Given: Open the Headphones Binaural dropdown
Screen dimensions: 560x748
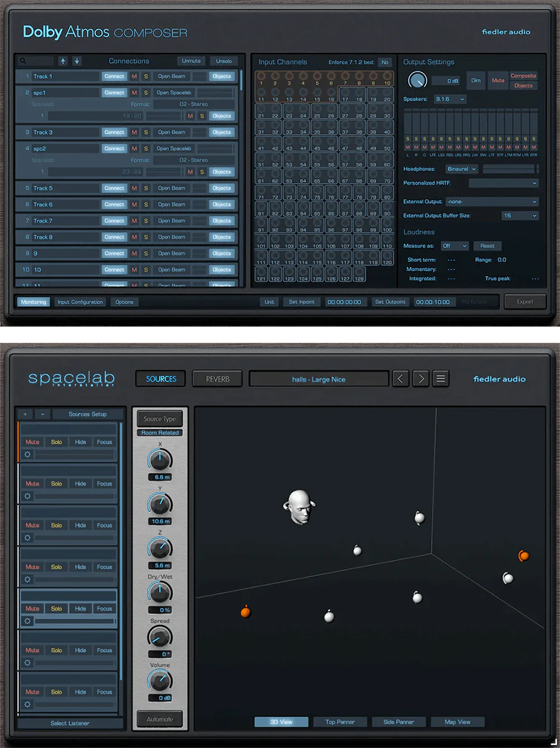Looking at the screenshot, I should [461, 169].
